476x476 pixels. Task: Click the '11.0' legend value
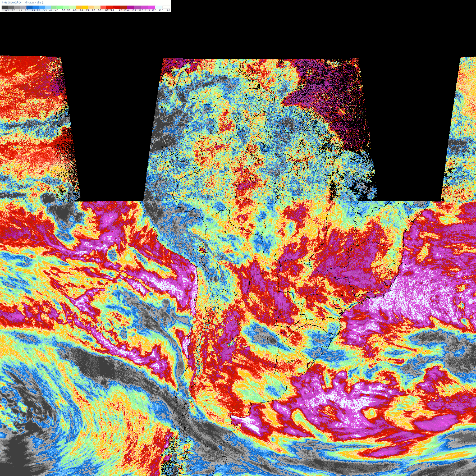tap(141, 10)
